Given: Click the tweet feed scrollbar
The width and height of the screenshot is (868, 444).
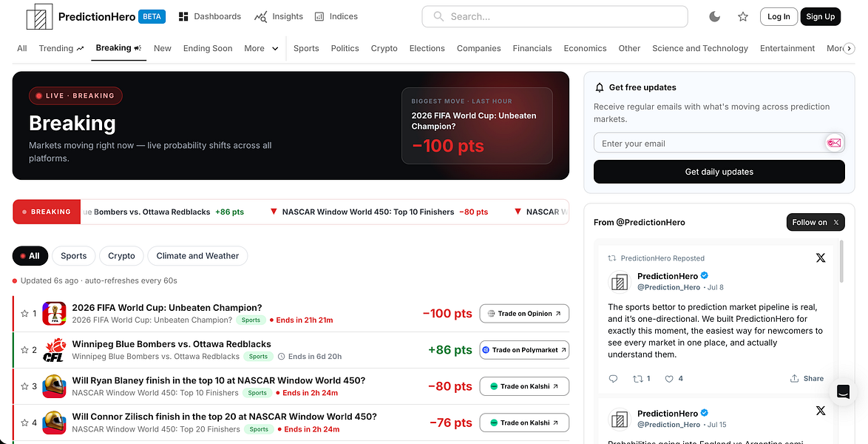Looking at the screenshot, I should pos(842,260).
